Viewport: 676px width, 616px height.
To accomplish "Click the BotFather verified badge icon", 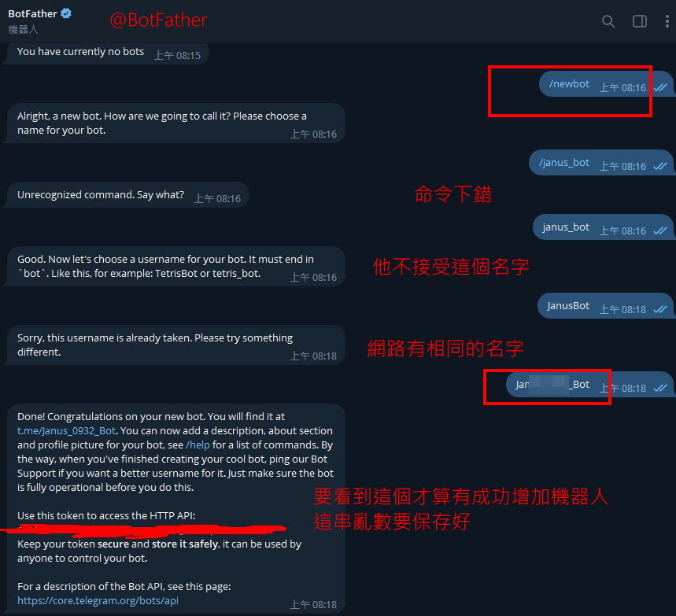I will [66, 14].
